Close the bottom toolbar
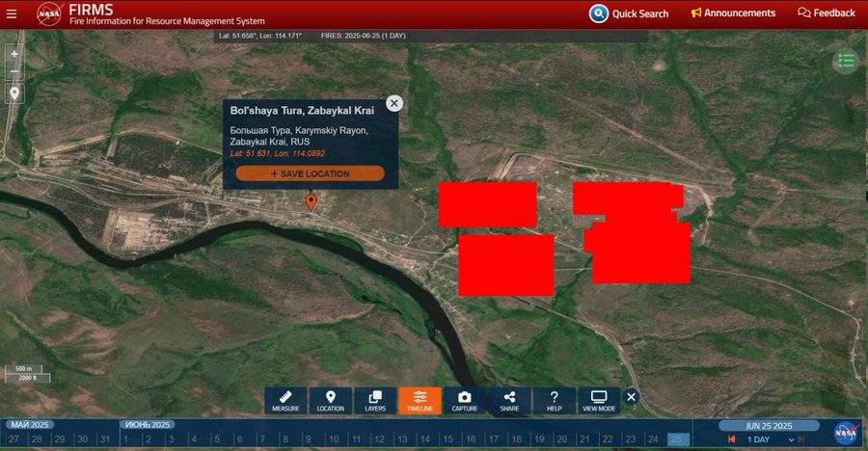Image resolution: width=868 pixels, height=451 pixels. click(x=631, y=397)
